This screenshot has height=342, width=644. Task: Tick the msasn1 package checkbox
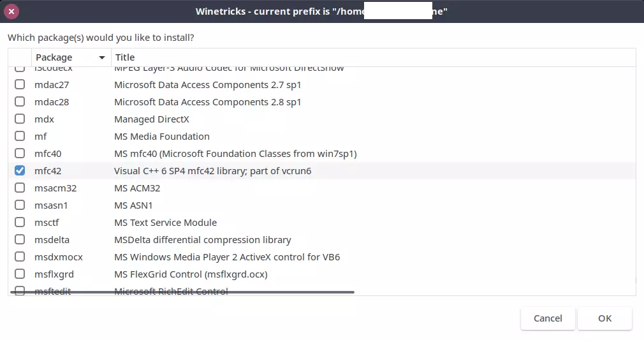point(20,205)
